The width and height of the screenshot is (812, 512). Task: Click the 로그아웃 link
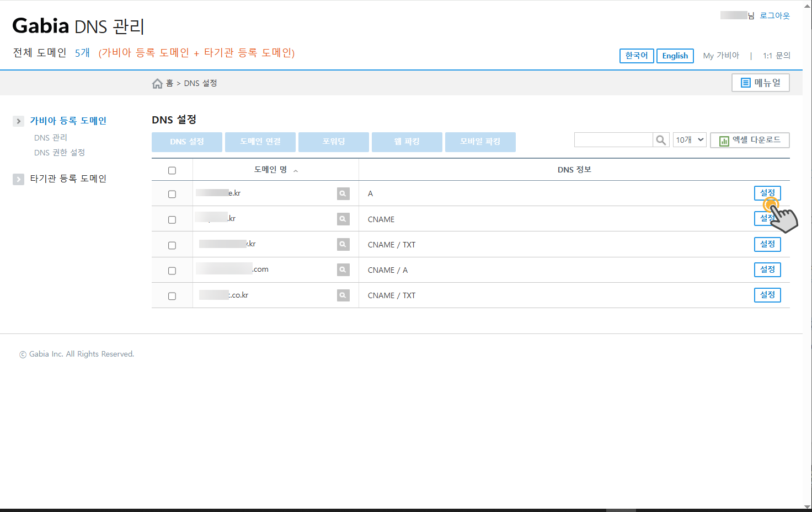pos(774,15)
